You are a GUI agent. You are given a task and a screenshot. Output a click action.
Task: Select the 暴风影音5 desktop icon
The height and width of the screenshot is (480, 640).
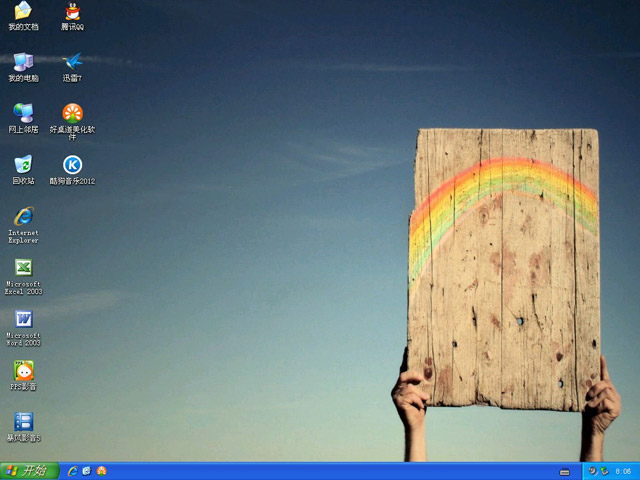23,422
